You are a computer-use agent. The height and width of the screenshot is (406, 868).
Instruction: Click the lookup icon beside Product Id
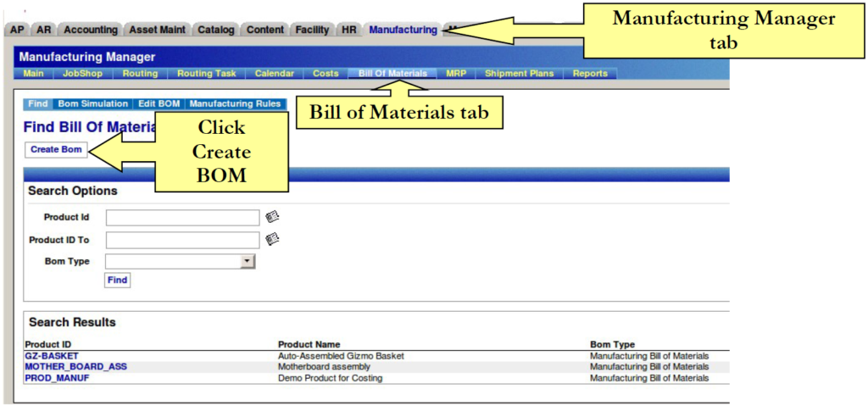click(x=272, y=217)
